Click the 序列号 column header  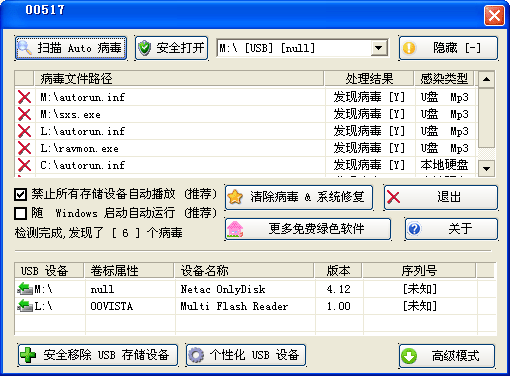pos(419,271)
